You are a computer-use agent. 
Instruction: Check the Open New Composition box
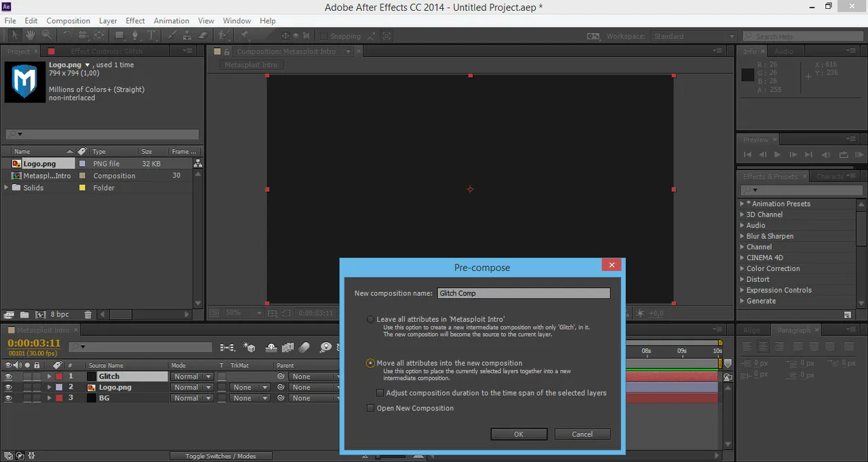[370, 408]
